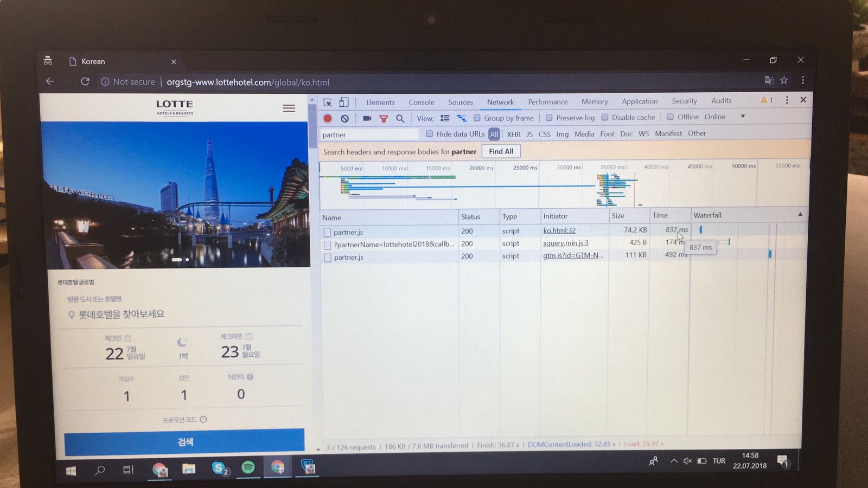The width and height of the screenshot is (868, 488).
Task: Open the hamburger menu on Lotte site
Action: coord(289,108)
